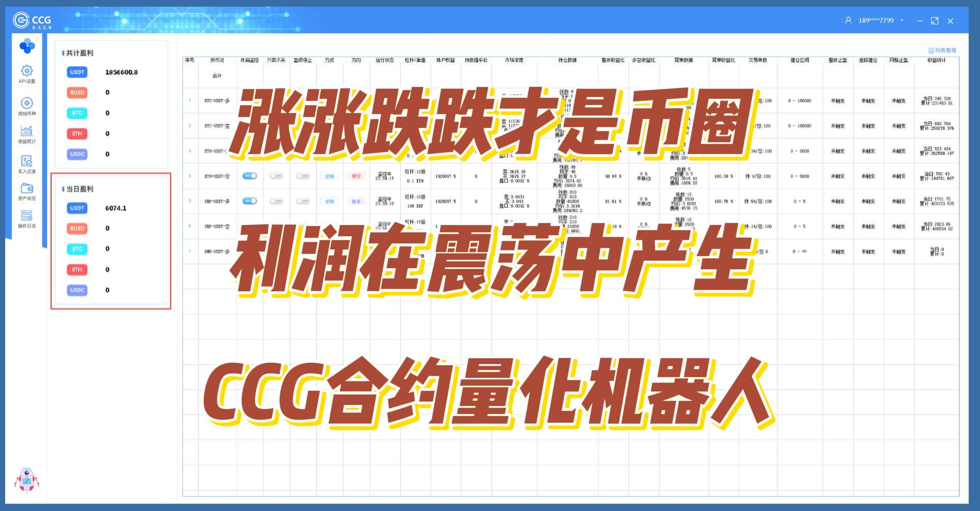Expand the account dropdown arrow next to phone number
Screen dimensions: 980x511
(x=902, y=20)
